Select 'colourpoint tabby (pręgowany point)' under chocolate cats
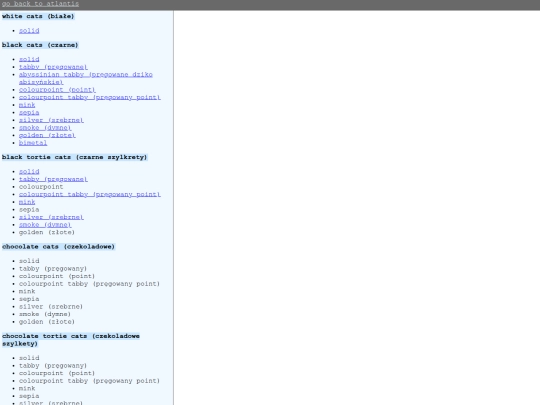The height and width of the screenshot is (405, 540). pos(89,283)
